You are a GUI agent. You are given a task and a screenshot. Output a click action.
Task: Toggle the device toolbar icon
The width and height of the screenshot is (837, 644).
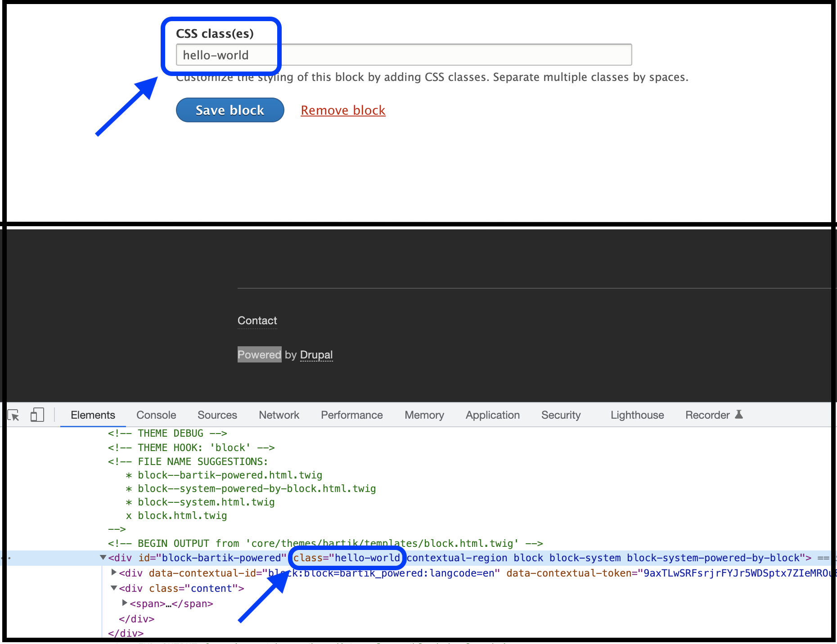(37, 415)
